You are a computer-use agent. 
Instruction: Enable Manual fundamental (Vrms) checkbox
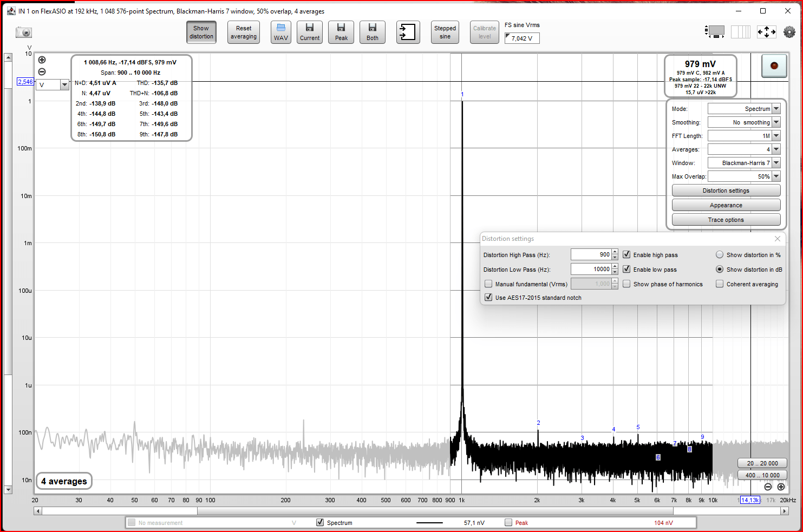(x=488, y=284)
